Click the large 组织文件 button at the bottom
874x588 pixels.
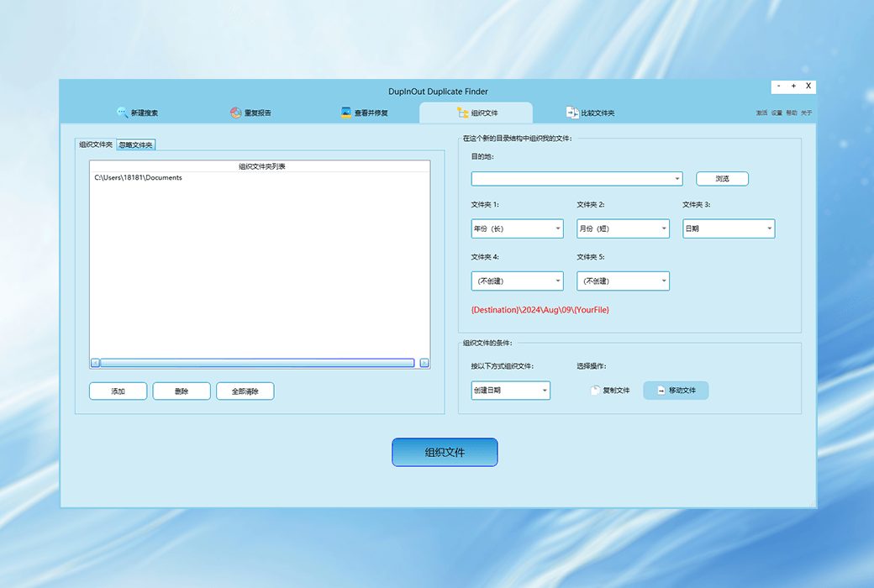pyautogui.click(x=445, y=452)
